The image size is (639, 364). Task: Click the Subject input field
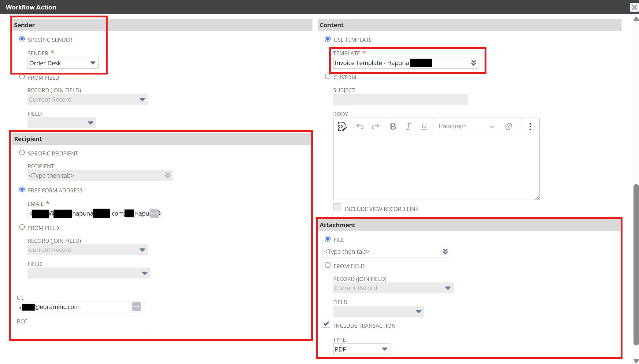[401, 99]
